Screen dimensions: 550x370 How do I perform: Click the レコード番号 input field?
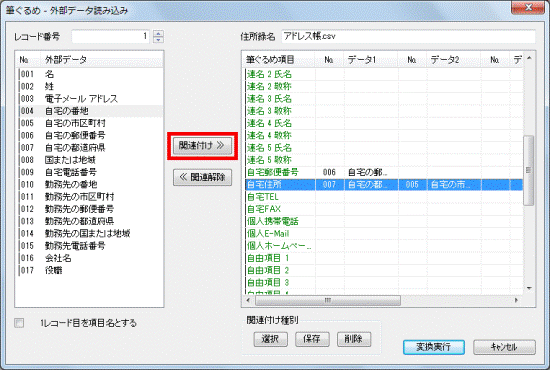[111, 36]
